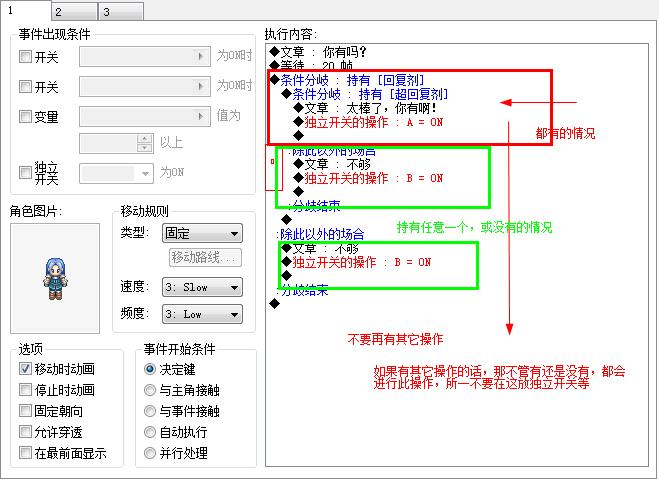Image resolution: width=659 pixels, height=480 pixels.
Task: Check the 固定朝向 option
Action: pyautogui.click(x=25, y=411)
